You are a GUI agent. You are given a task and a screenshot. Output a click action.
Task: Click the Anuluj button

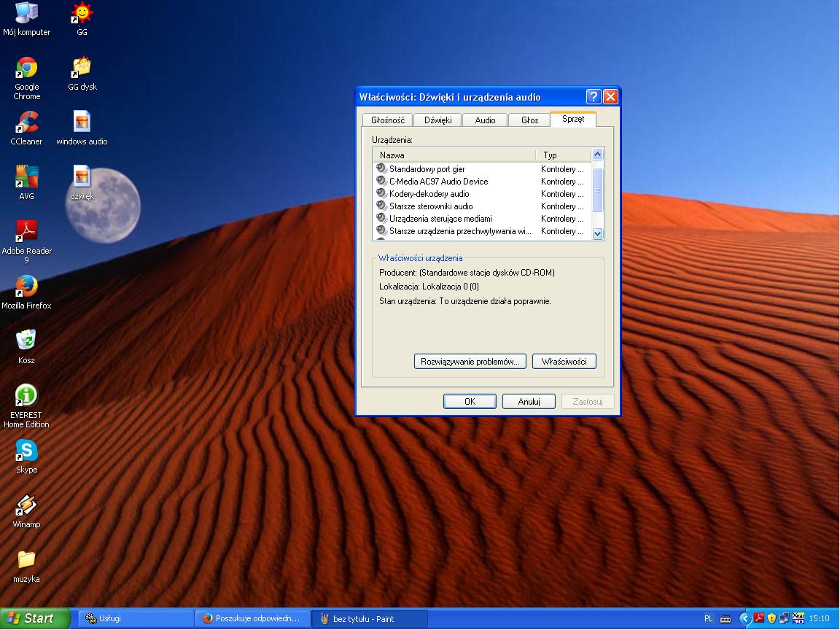[529, 401]
